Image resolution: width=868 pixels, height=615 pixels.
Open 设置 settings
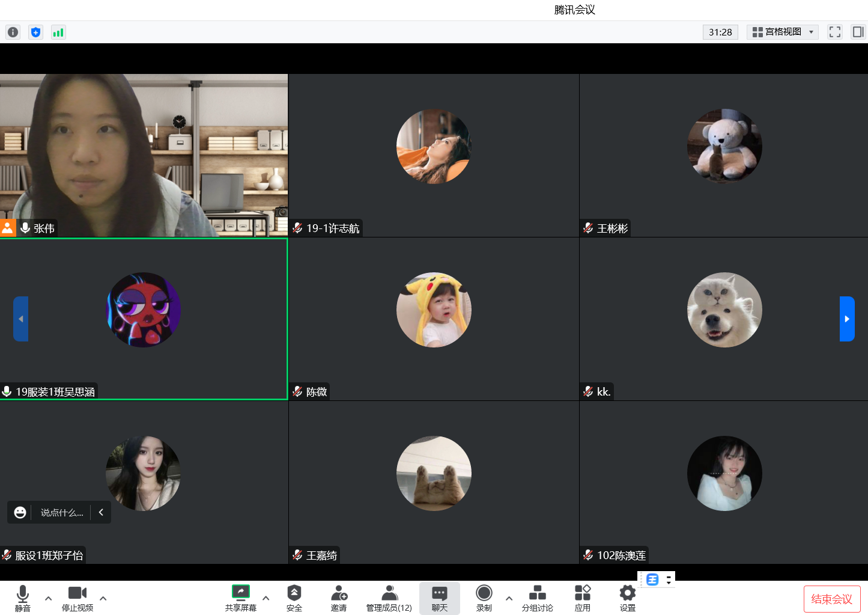pyautogui.click(x=628, y=598)
